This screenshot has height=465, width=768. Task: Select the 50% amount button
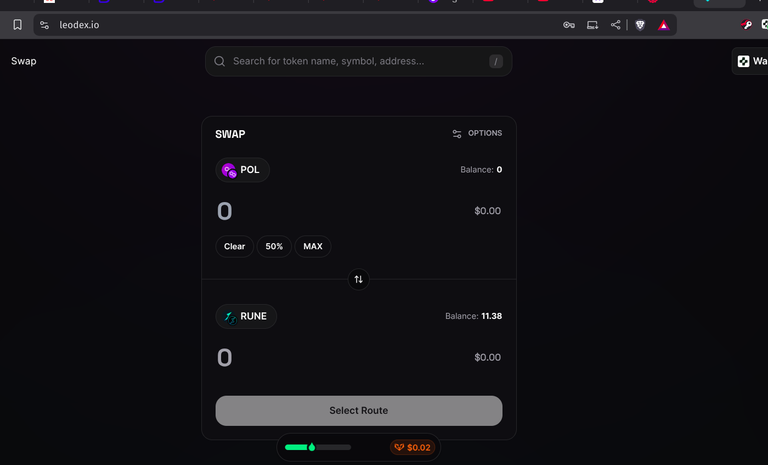point(274,246)
